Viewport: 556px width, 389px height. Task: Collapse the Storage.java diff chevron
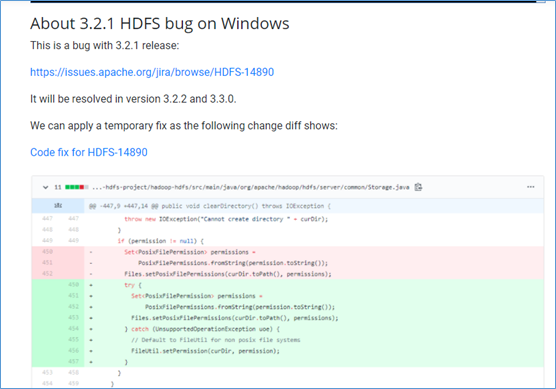[x=45, y=187]
